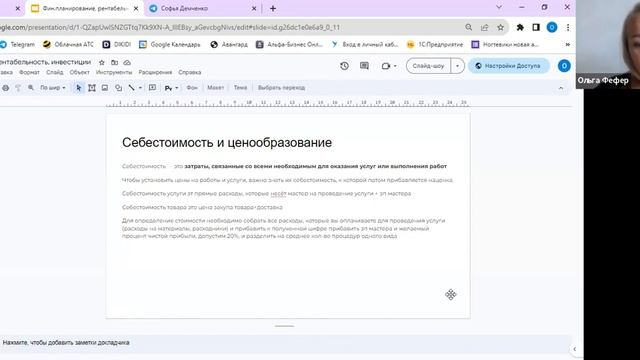Select the slide title Себестоимость и ценообразование
The height and width of the screenshot is (360, 640).
[x=227, y=142]
